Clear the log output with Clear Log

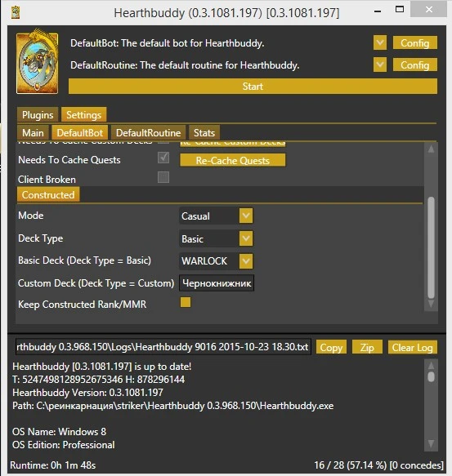413,347
